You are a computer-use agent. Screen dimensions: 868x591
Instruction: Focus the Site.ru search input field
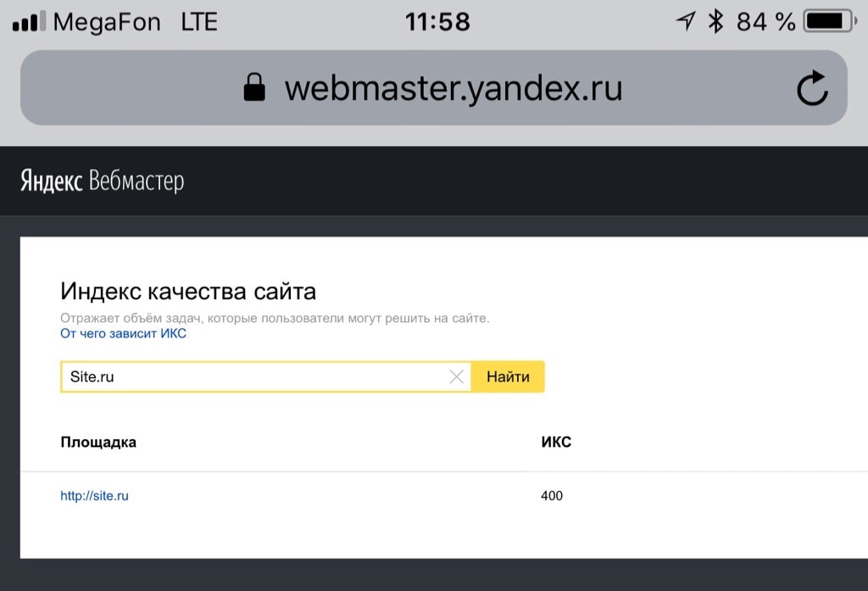pyautogui.click(x=254, y=377)
